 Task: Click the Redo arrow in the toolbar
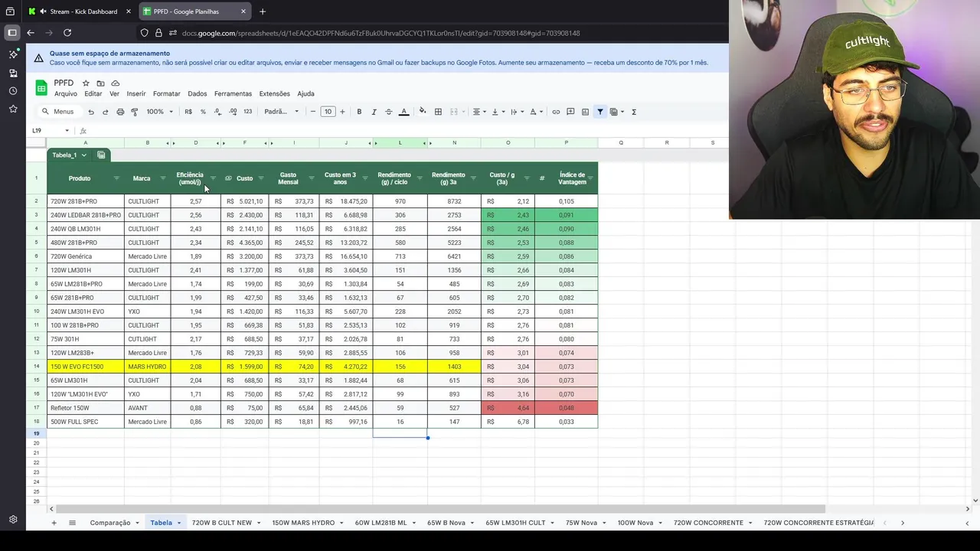106,112
